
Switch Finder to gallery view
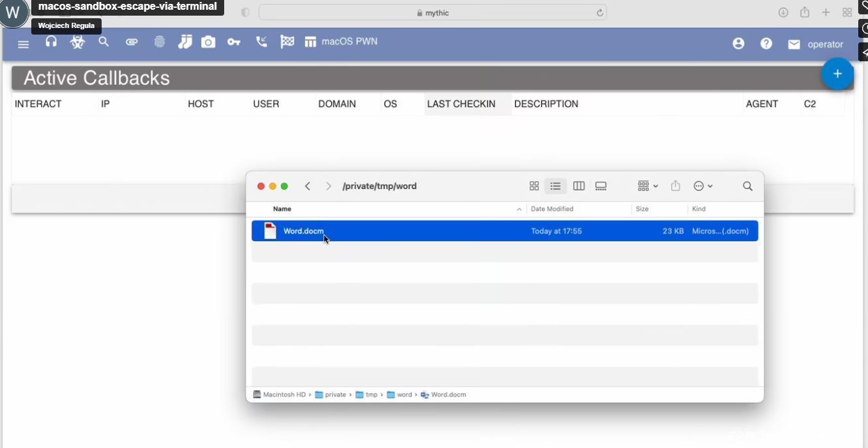click(601, 186)
